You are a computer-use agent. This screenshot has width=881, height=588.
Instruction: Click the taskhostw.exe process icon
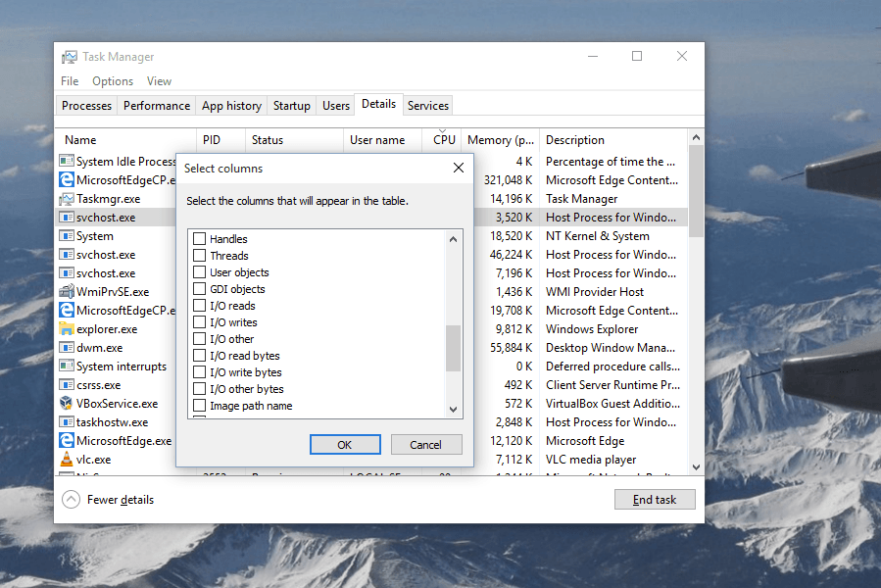tap(67, 421)
